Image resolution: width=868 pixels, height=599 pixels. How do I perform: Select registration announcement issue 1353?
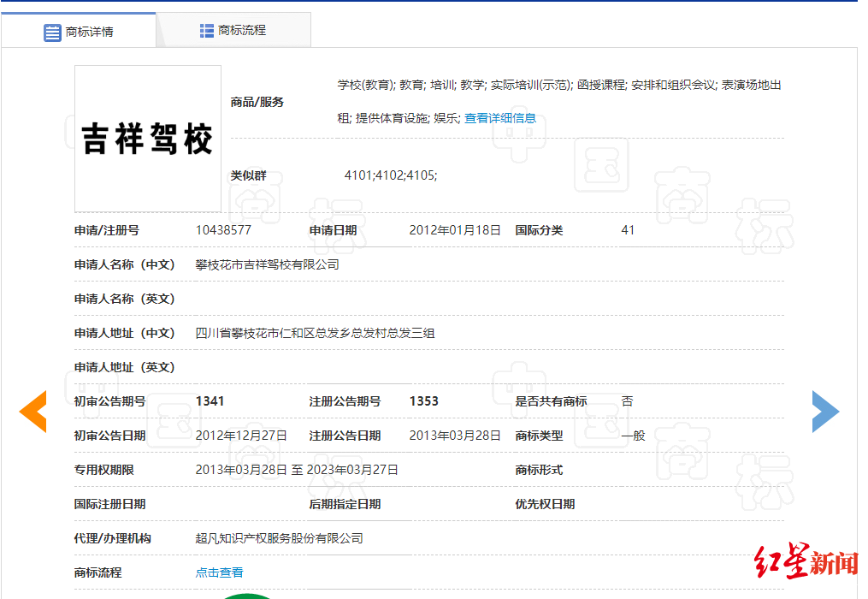(423, 401)
